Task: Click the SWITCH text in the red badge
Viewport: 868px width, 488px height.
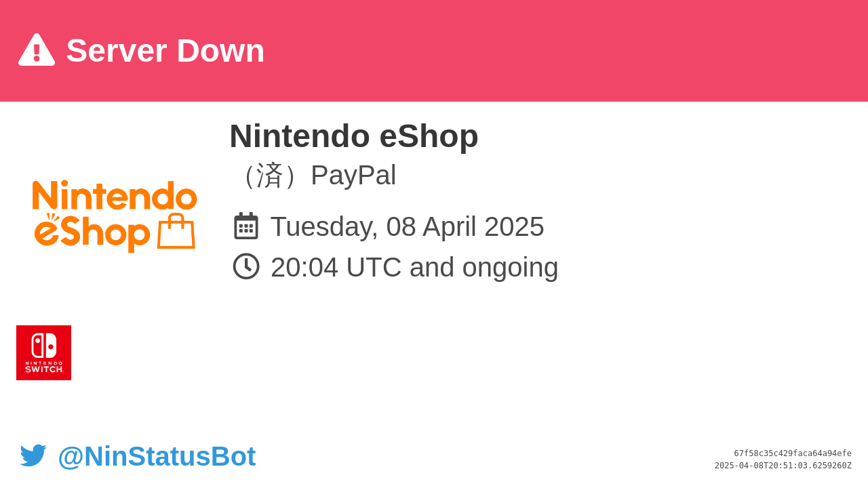Action: (44, 369)
